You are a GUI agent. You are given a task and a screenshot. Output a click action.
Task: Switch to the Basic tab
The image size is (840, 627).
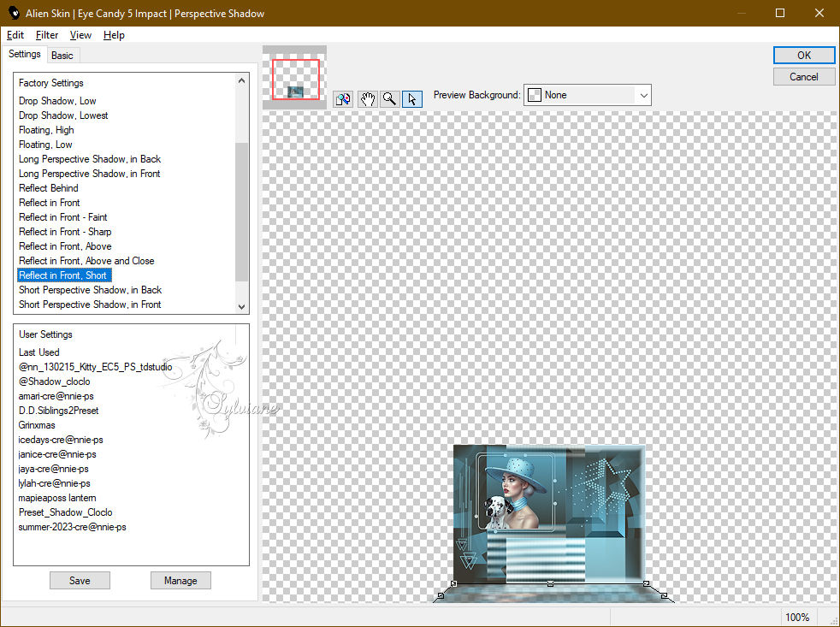[62, 56]
